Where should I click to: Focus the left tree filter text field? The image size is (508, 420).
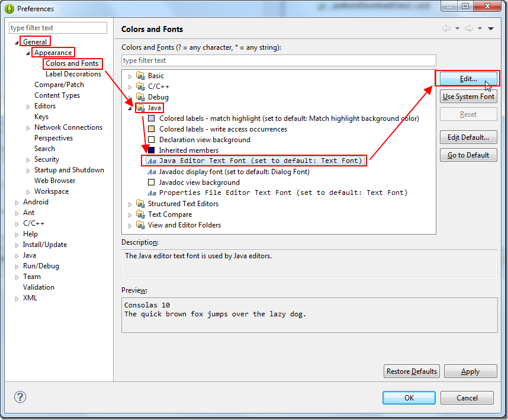click(57, 28)
